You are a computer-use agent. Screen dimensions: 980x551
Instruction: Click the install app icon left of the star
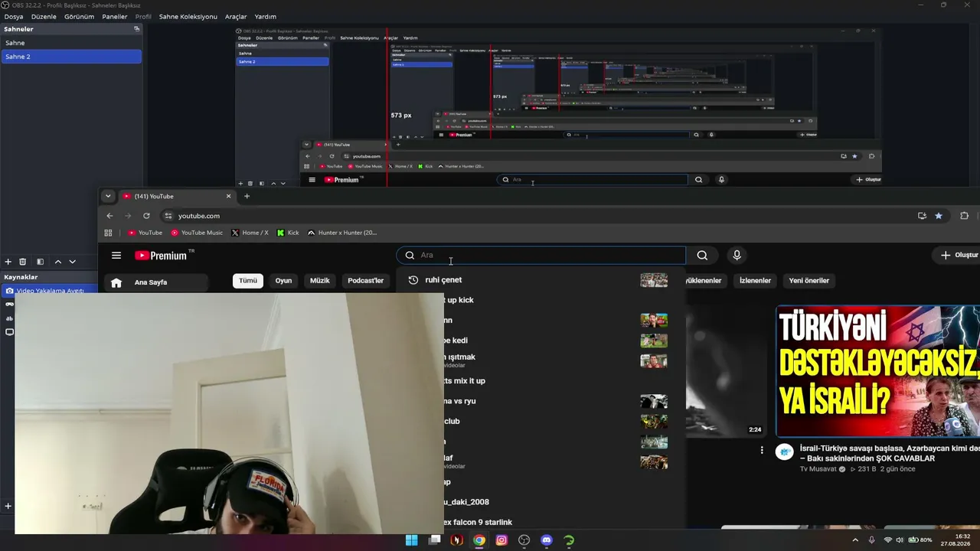pyautogui.click(x=922, y=216)
